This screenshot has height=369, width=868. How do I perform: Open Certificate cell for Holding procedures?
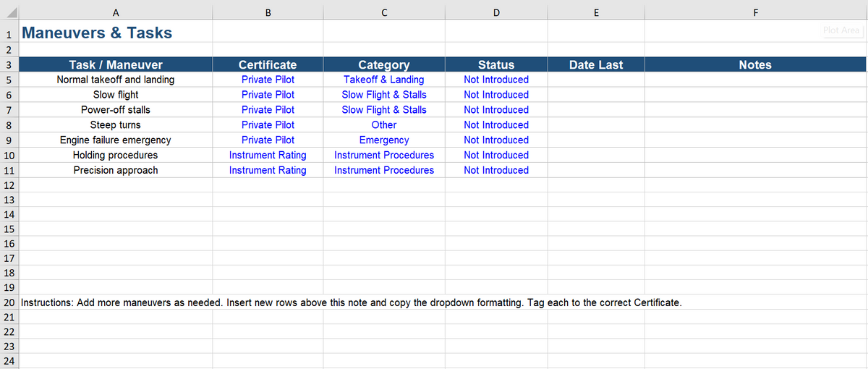click(268, 155)
